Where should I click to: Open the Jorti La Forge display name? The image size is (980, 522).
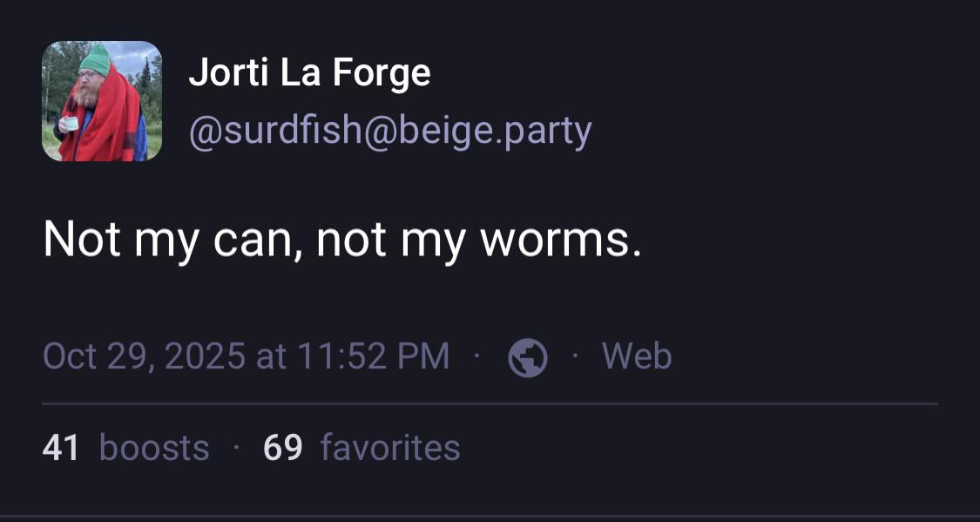coord(309,72)
